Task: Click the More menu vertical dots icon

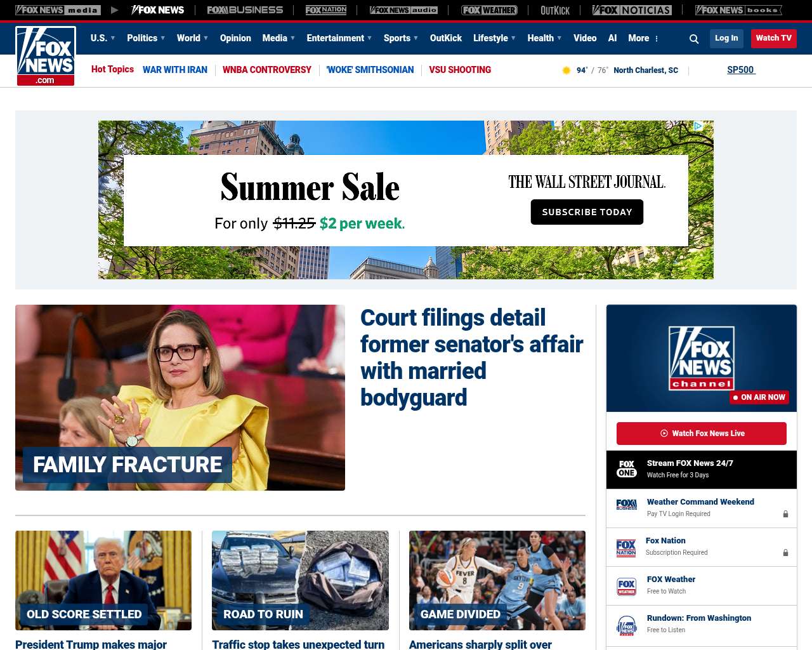Action: pos(657,39)
